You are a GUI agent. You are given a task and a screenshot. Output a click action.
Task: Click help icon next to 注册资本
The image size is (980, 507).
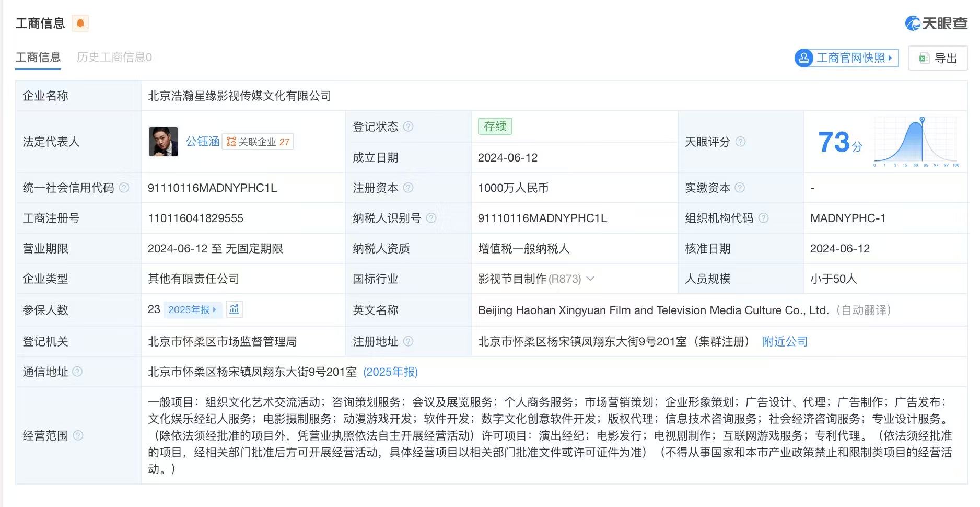tap(409, 188)
